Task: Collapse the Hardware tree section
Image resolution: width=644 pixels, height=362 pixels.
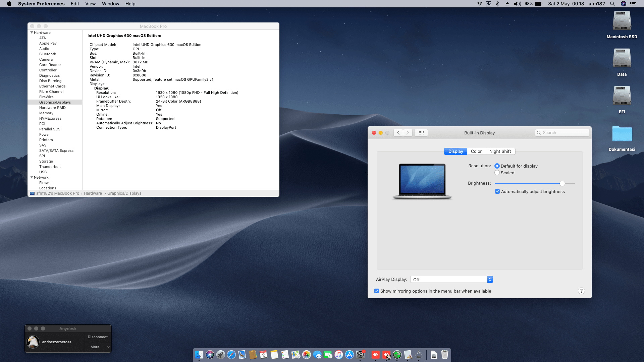Action: [x=32, y=33]
